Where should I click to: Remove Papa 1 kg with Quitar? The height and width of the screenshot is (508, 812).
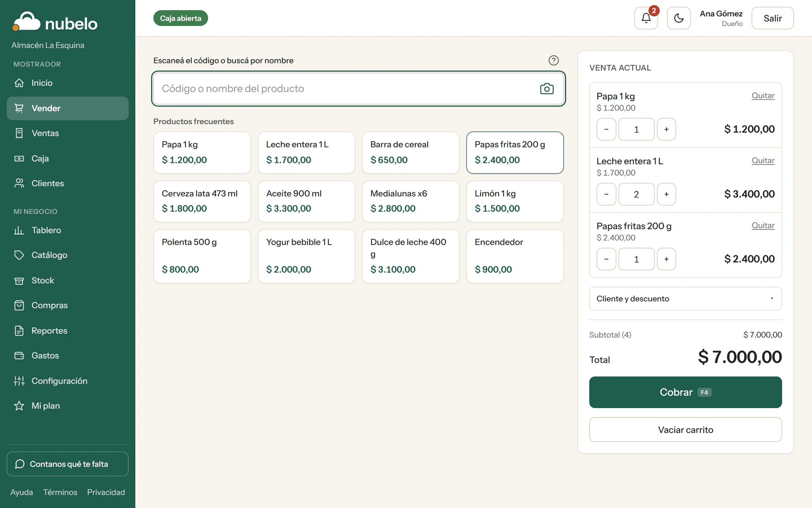tap(763, 96)
